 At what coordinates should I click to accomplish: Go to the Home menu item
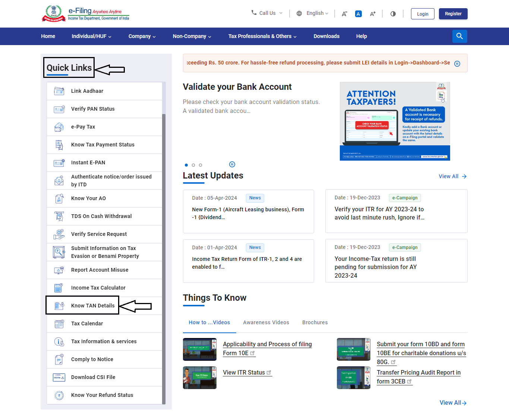coord(48,36)
